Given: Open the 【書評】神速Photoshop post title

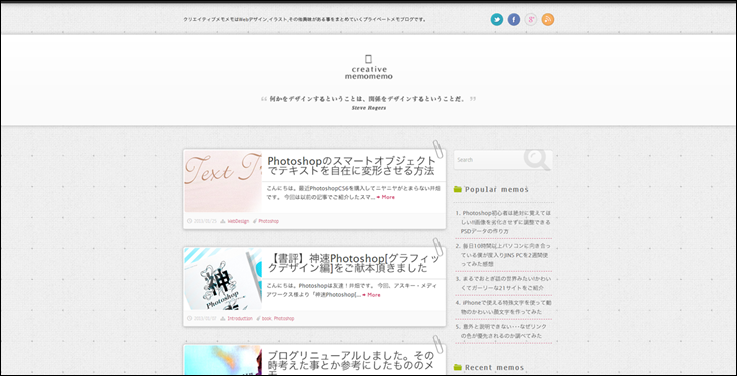Looking at the screenshot, I should [x=355, y=263].
